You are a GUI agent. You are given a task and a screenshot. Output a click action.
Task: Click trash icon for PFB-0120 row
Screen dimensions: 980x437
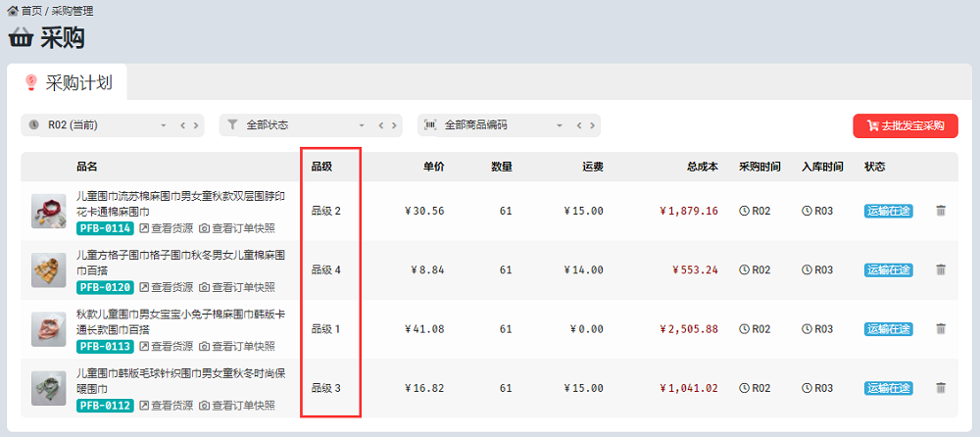tap(941, 269)
